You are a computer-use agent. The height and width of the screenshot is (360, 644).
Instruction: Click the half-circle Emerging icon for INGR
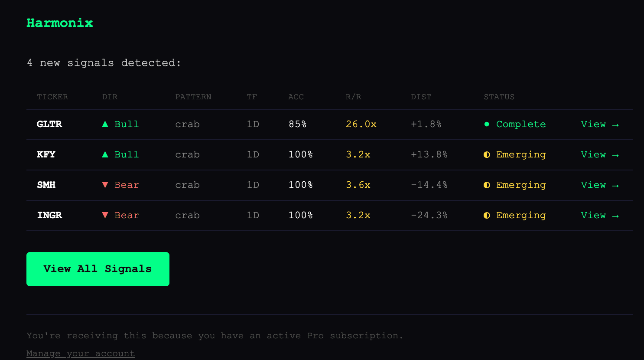coord(487,215)
